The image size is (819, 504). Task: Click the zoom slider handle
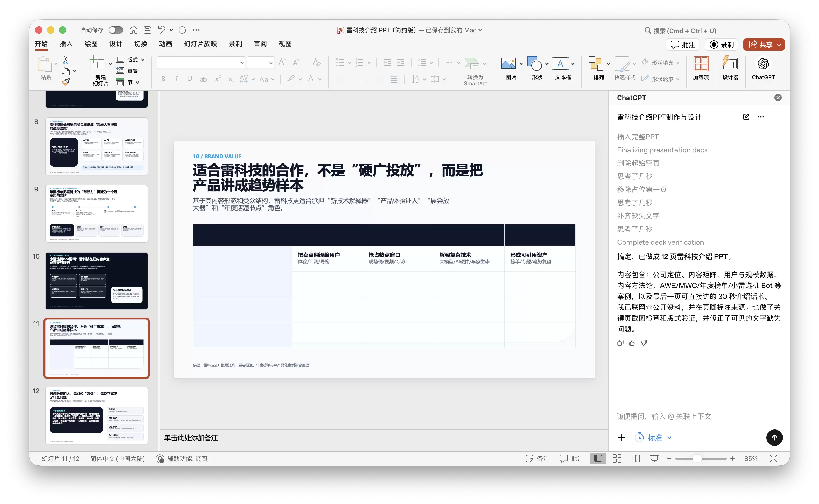coord(697,459)
